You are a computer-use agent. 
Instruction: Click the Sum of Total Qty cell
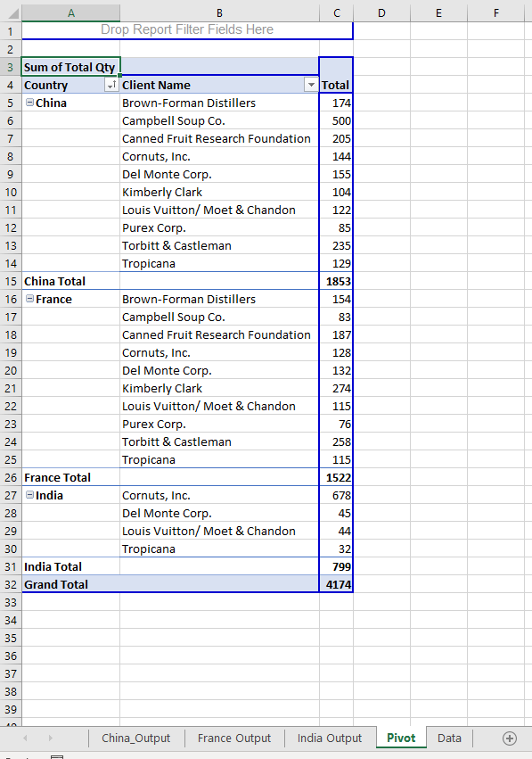[x=71, y=67]
